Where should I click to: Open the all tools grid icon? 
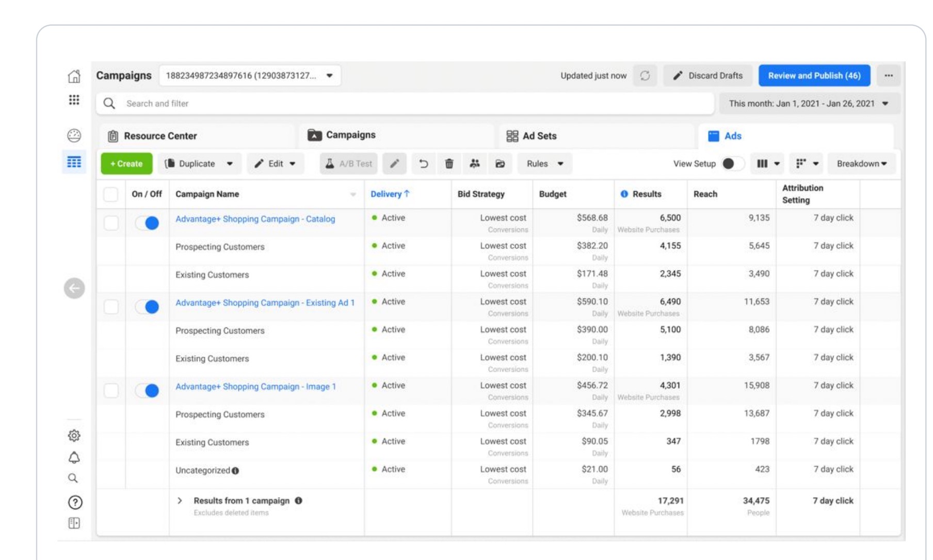click(74, 100)
